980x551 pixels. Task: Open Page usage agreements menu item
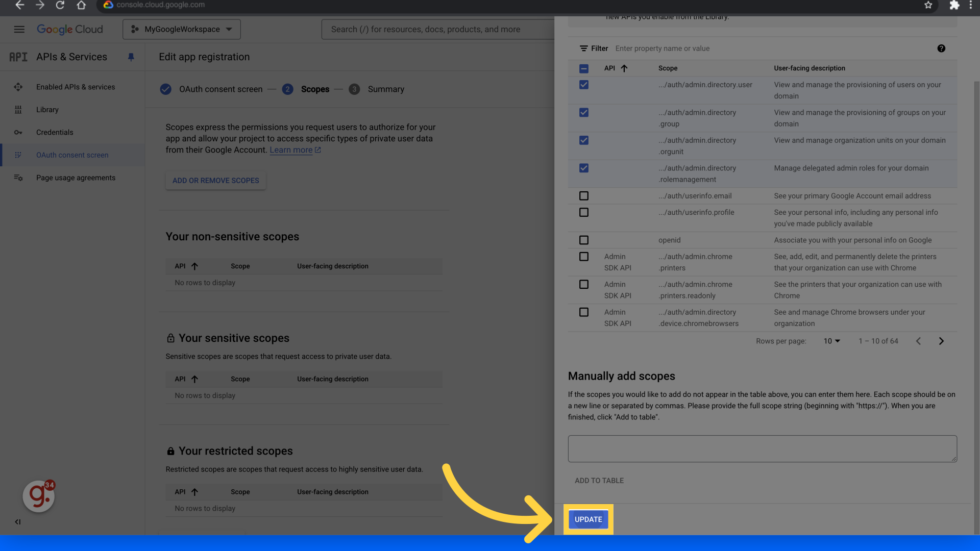click(76, 178)
